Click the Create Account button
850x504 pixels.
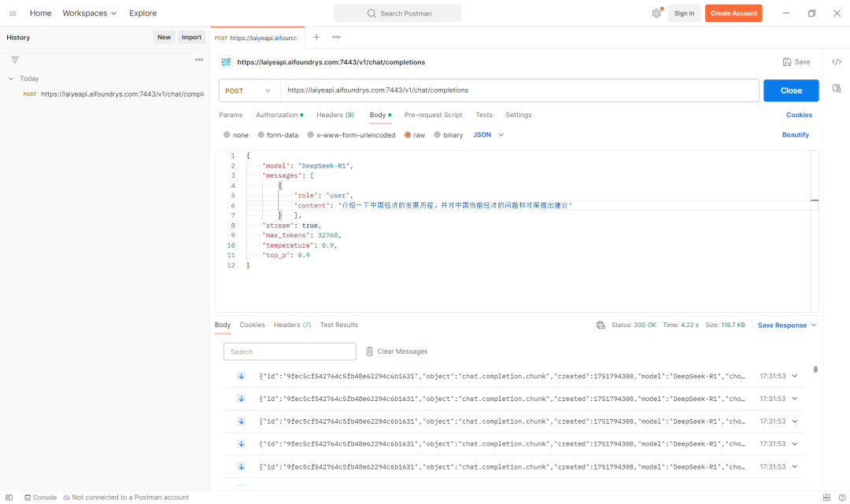[x=734, y=13]
